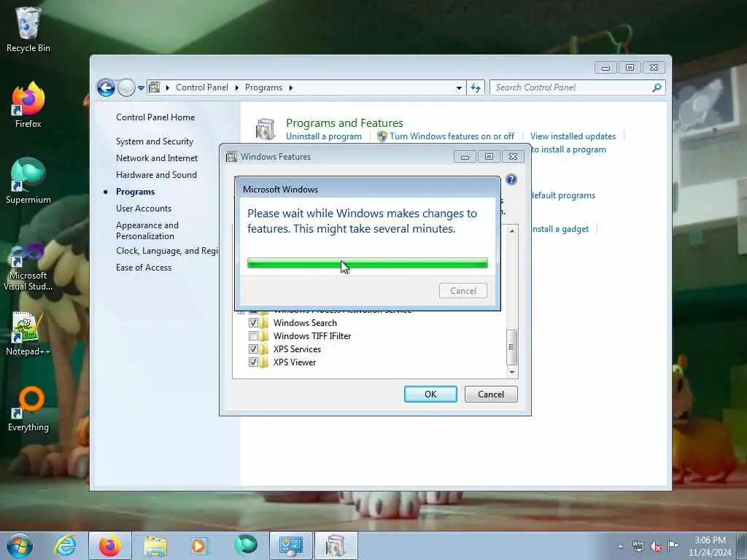Viewport: 747px width, 560px height.
Task: Toggle the Windows Search checkbox
Action: pos(253,323)
